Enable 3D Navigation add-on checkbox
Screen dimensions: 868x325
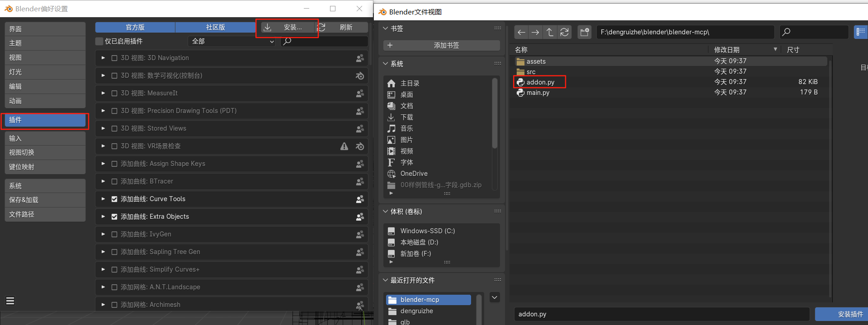[114, 58]
